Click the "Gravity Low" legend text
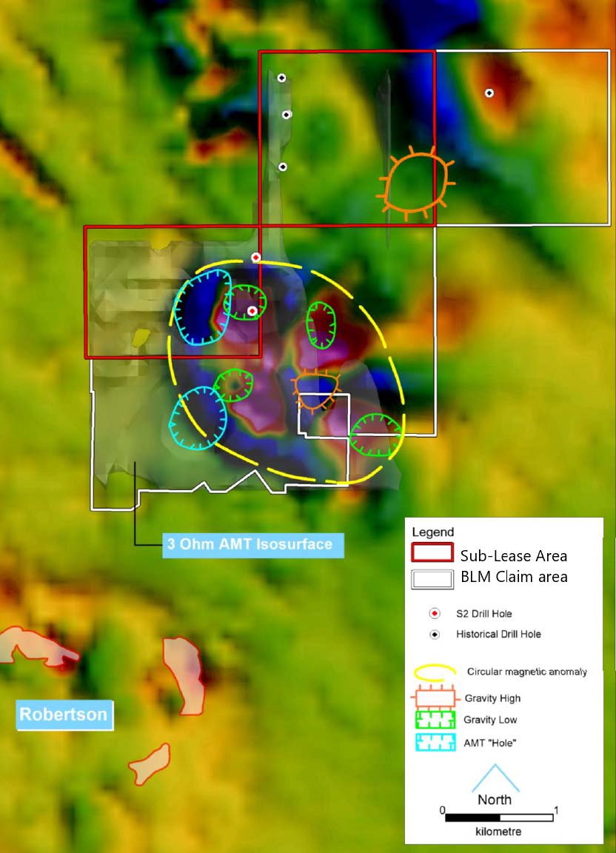The image size is (616, 853). [x=490, y=720]
